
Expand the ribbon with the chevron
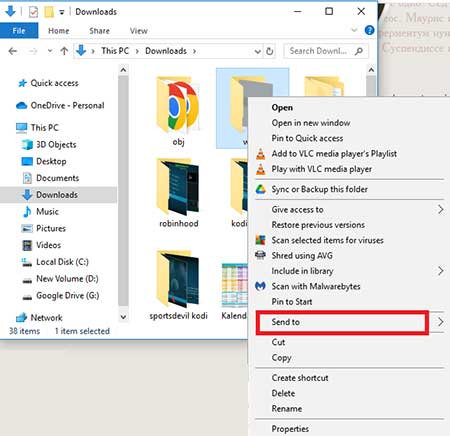point(354,30)
